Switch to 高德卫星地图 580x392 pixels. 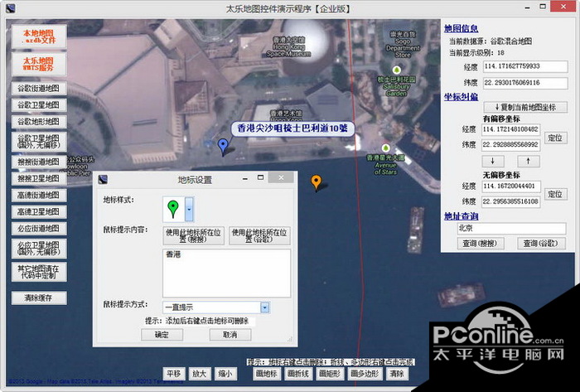click(39, 212)
